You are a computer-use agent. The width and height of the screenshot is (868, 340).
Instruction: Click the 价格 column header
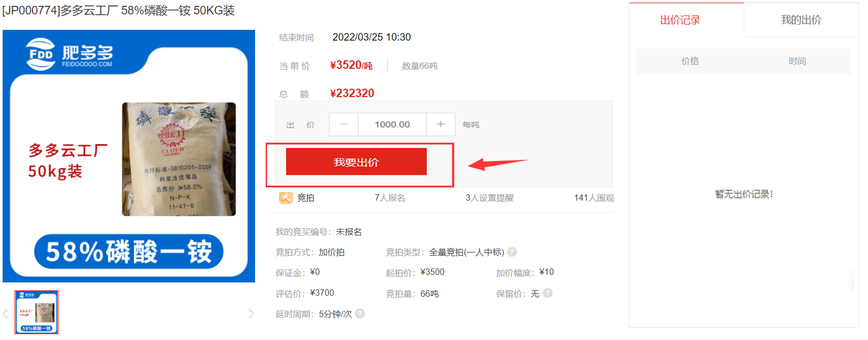click(x=690, y=61)
